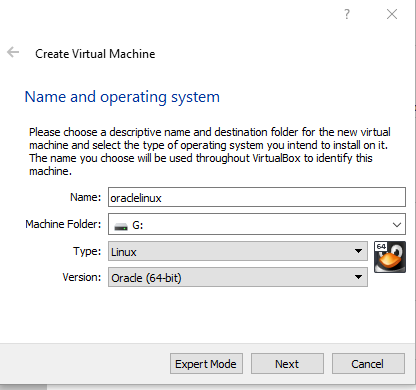Screen dimensions: 416x390
Task: Open the Type dropdown showing Linux
Action: [238, 251]
